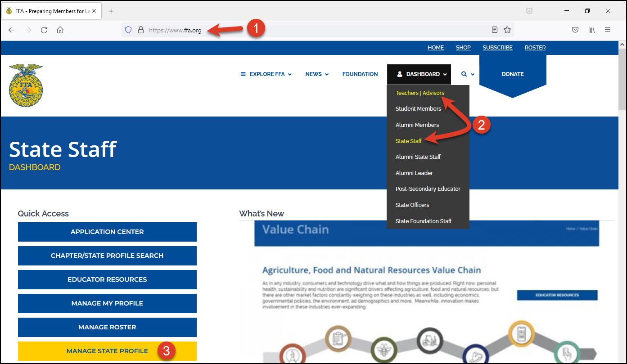This screenshot has width=627, height=364.
Task: Click the person icon beside DASHBOARD
Action: click(401, 74)
